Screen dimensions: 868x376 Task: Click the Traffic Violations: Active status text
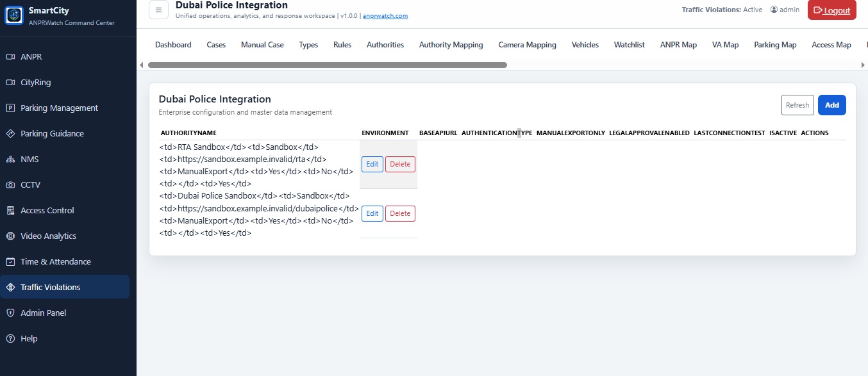(x=722, y=10)
